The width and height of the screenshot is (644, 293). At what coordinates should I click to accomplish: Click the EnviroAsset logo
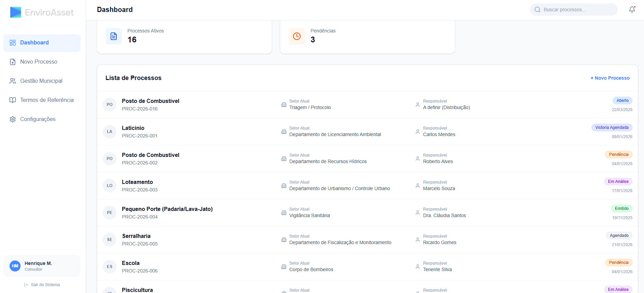42,13
